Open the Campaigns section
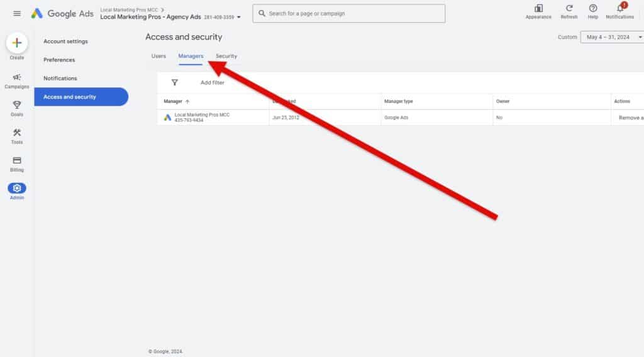The width and height of the screenshot is (644, 357). click(17, 81)
